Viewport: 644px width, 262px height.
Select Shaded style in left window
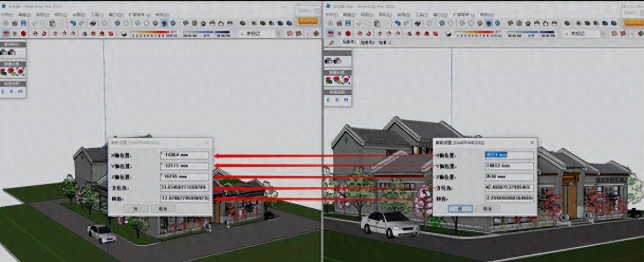click(155, 23)
